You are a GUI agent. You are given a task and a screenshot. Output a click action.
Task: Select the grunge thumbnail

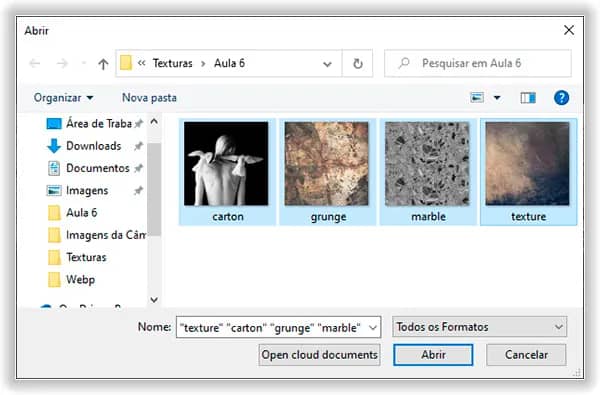326,164
